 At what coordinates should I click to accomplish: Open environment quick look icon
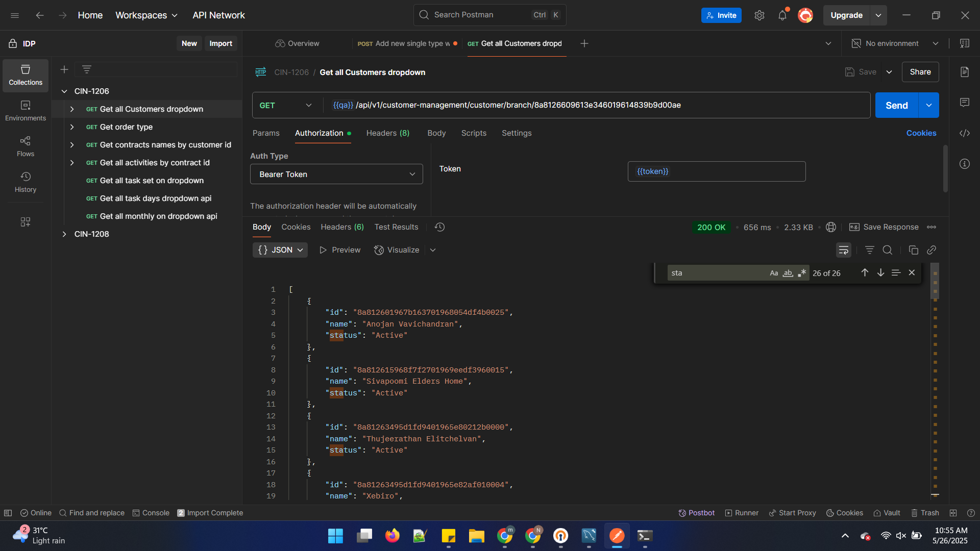(x=965, y=43)
